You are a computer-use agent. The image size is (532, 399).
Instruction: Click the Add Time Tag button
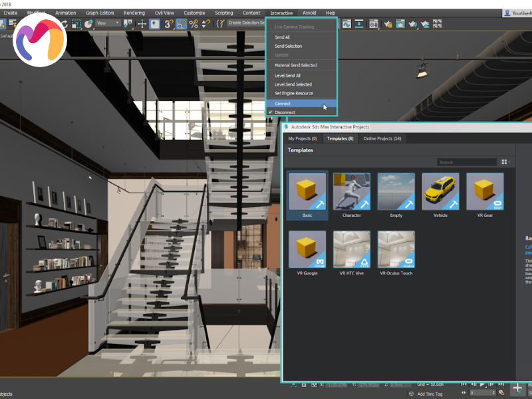[x=430, y=394]
